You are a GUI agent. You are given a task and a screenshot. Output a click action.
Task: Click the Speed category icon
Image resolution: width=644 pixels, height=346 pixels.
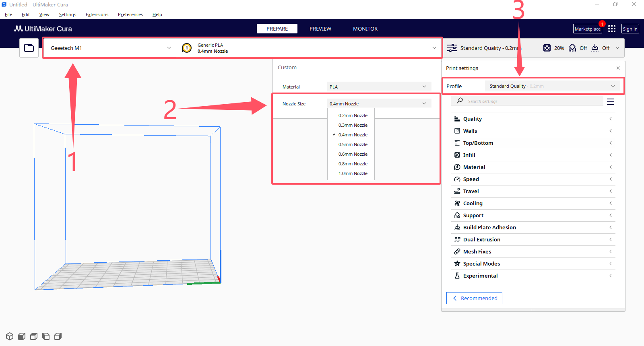click(457, 179)
